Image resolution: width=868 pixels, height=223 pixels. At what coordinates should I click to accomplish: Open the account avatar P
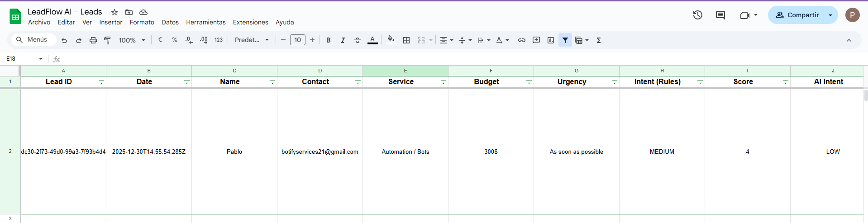[x=852, y=15]
